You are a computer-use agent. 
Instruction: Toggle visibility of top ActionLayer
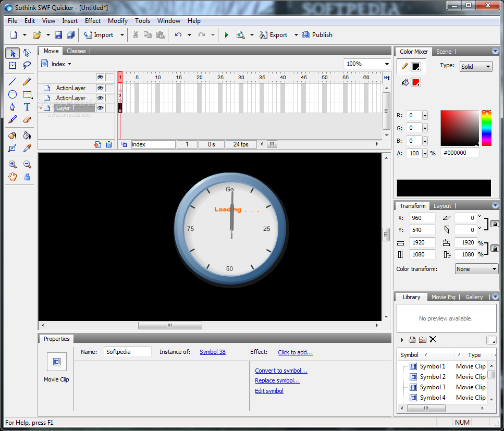tap(100, 88)
